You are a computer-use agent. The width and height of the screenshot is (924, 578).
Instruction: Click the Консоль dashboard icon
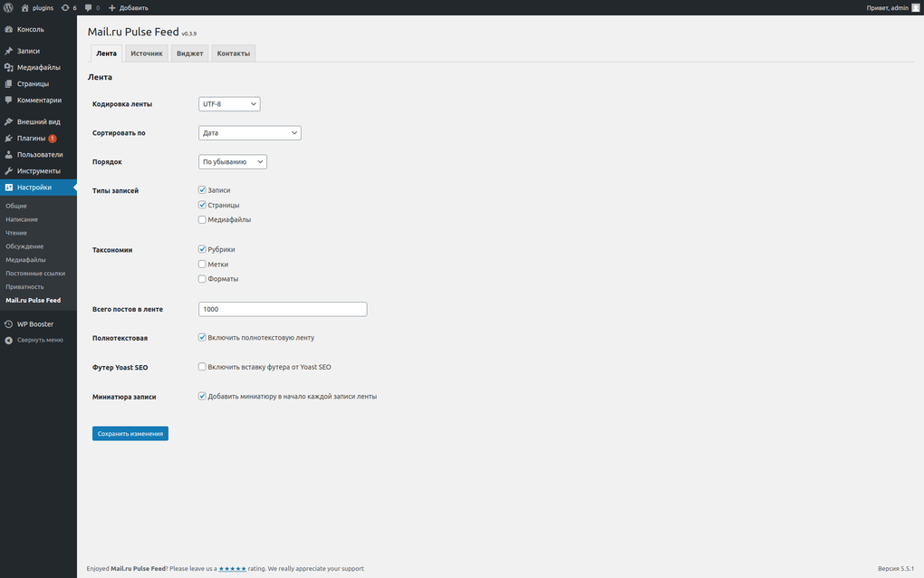[9, 29]
